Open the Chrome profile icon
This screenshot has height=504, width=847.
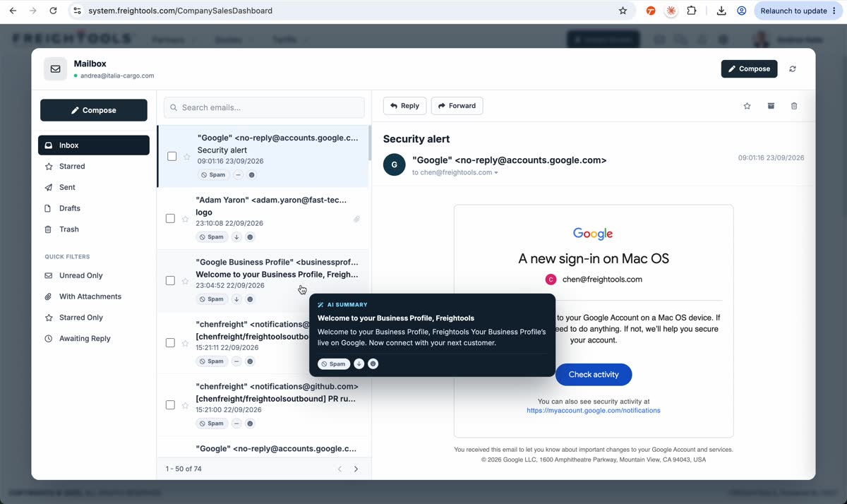742,11
